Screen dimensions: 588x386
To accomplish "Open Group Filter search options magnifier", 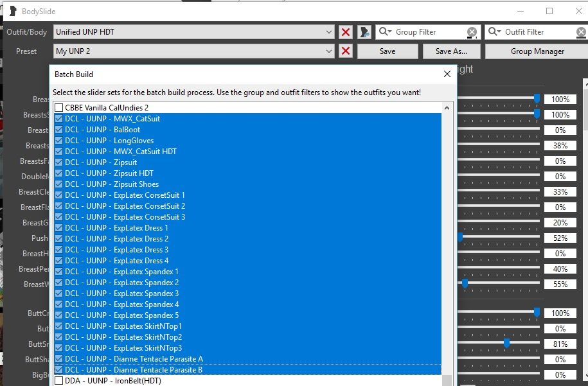I will (x=385, y=31).
